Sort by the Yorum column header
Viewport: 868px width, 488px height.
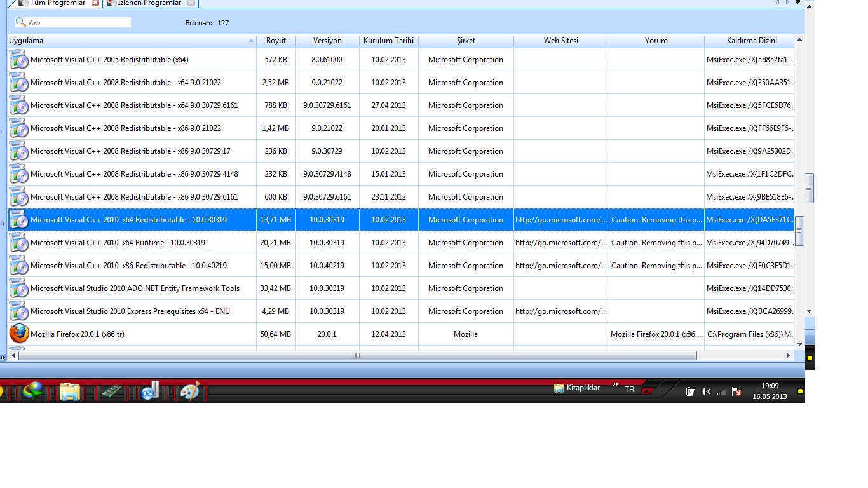(656, 41)
